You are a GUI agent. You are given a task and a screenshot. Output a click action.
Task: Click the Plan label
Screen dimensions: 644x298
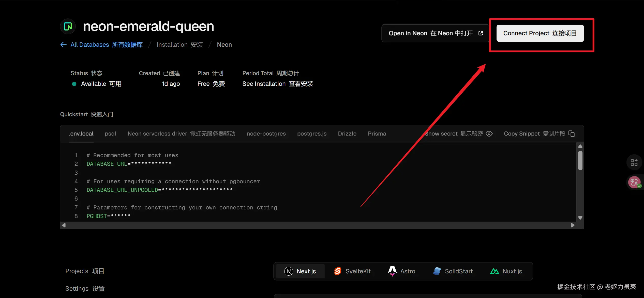210,73
